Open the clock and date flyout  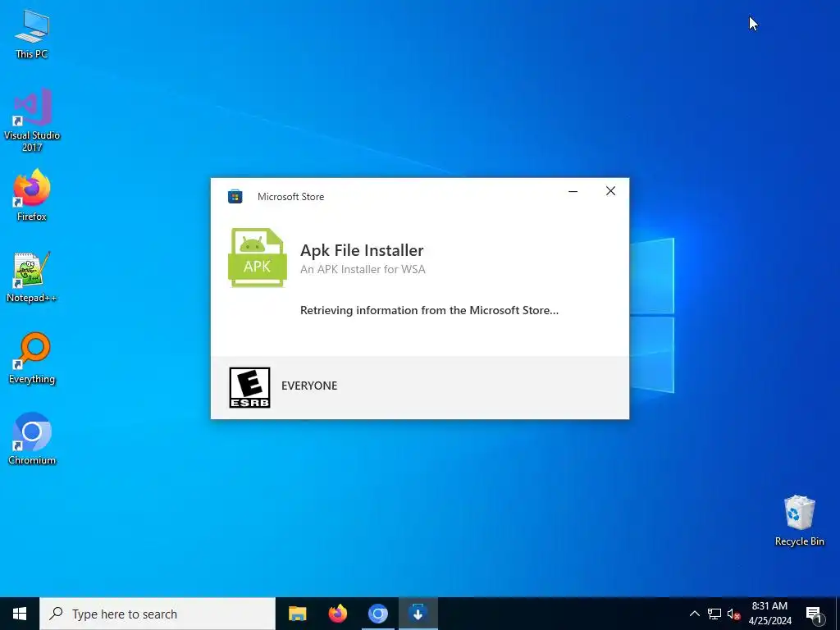coord(769,614)
